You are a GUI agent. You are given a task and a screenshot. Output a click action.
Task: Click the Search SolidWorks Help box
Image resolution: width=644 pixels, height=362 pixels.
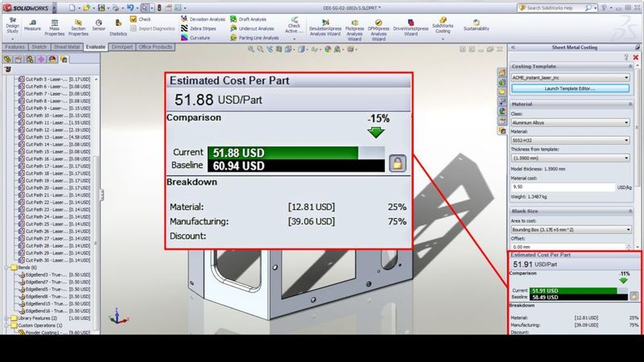(556, 8)
